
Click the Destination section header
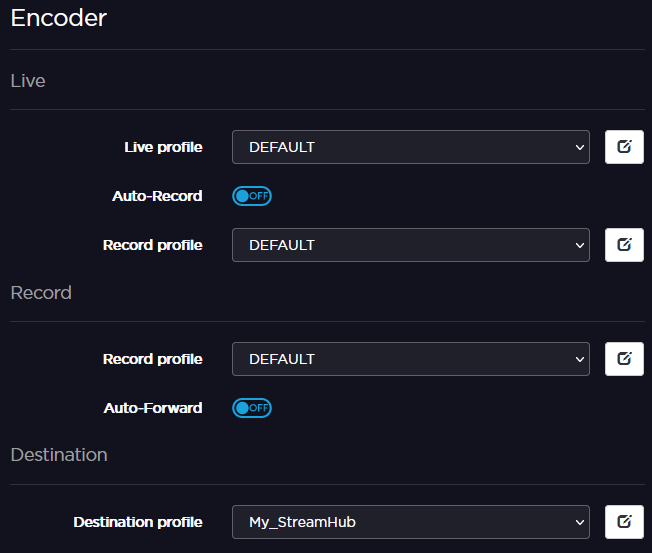[x=59, y=455]
